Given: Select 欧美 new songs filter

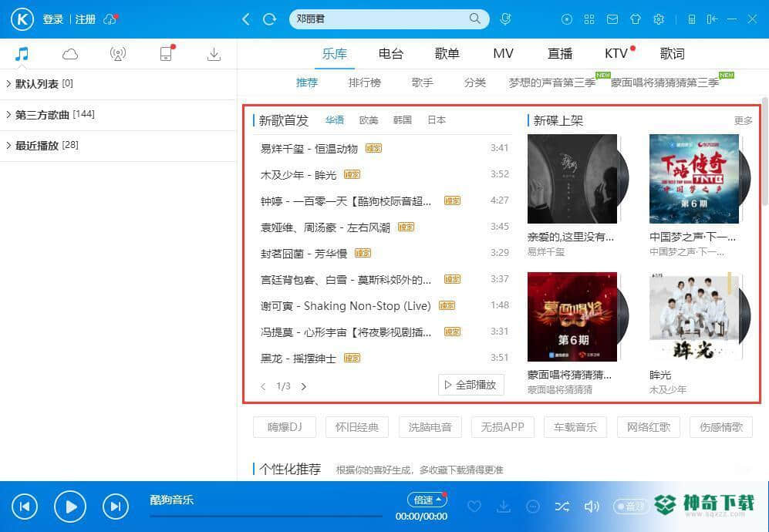Looking at the screenshot, I should (x=369, y=120).
